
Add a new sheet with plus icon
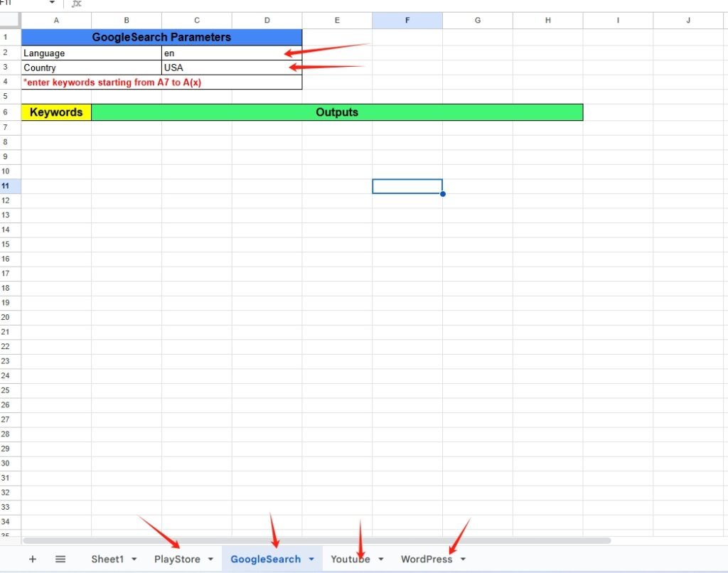[x=33, y=559]
